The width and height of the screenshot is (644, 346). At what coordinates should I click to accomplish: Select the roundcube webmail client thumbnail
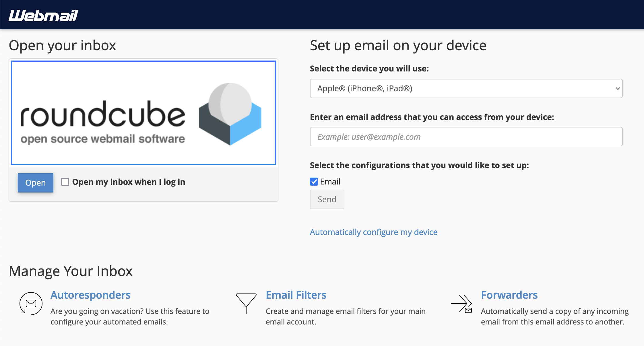click(143, 113)
